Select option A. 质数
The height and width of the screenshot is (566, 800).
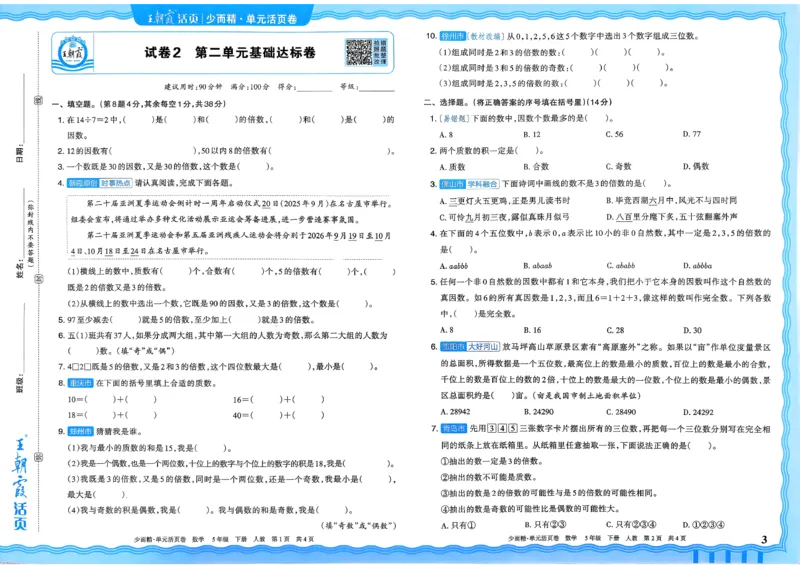tap(453, 167)
